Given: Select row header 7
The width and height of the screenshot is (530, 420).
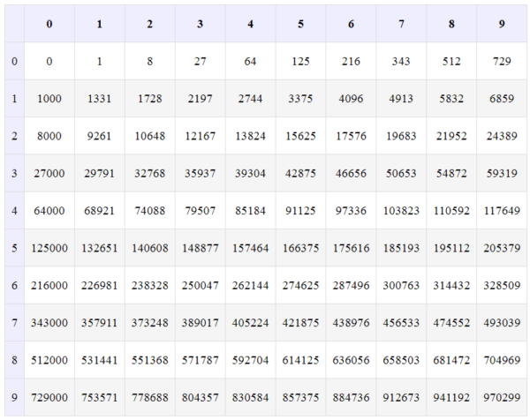Looking at the screenshot, I should click(x=13, y=323).
